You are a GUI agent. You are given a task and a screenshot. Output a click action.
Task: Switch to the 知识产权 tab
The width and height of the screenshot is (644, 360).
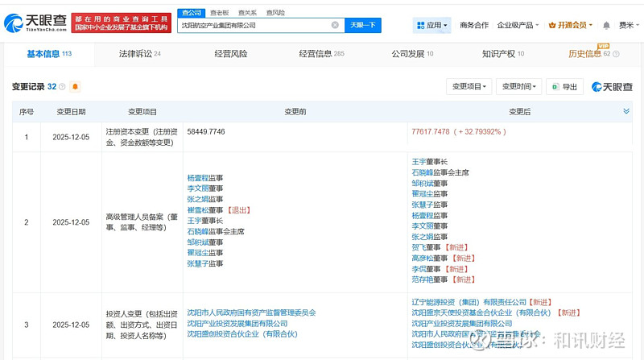(503, 54)
